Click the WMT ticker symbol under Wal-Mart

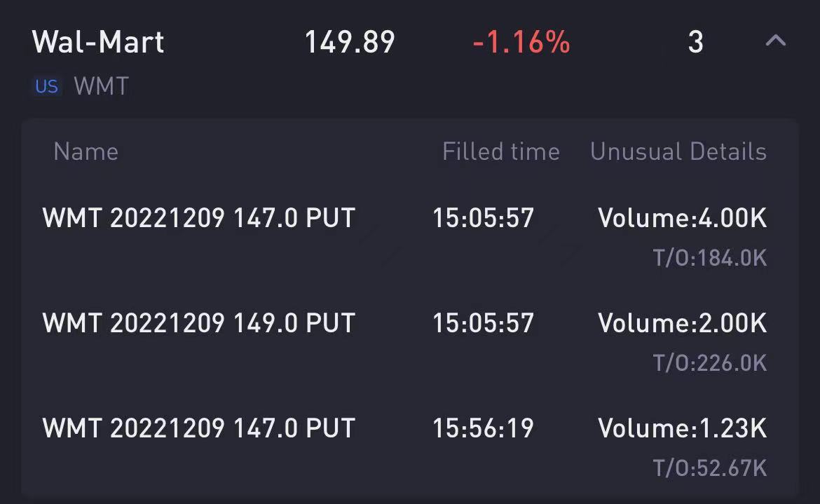coord(102,87)
